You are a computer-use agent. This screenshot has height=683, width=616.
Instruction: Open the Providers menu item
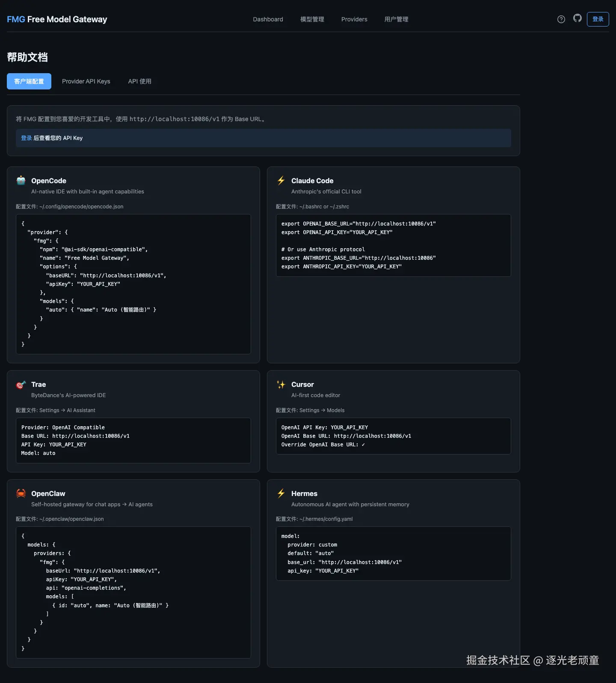(x=354, y=19)
